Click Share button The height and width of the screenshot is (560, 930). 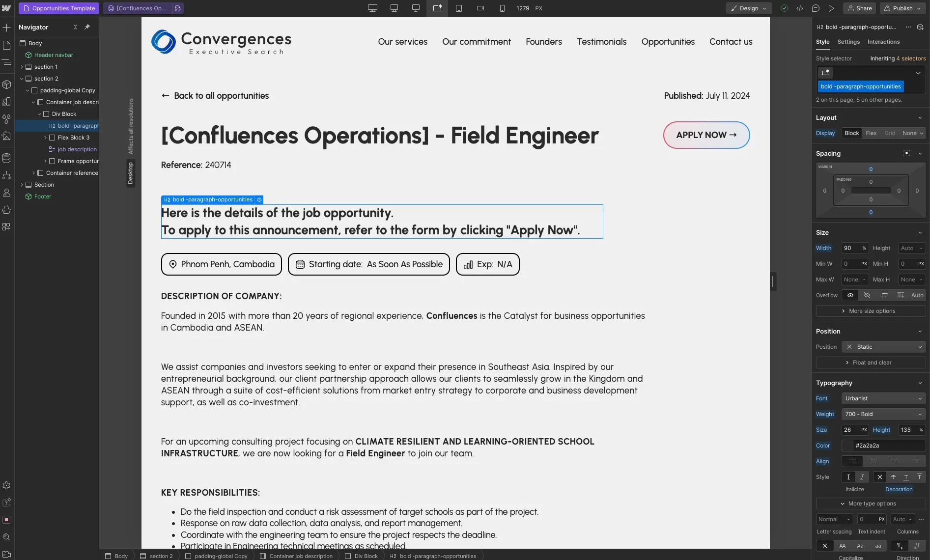coord(860,8)
